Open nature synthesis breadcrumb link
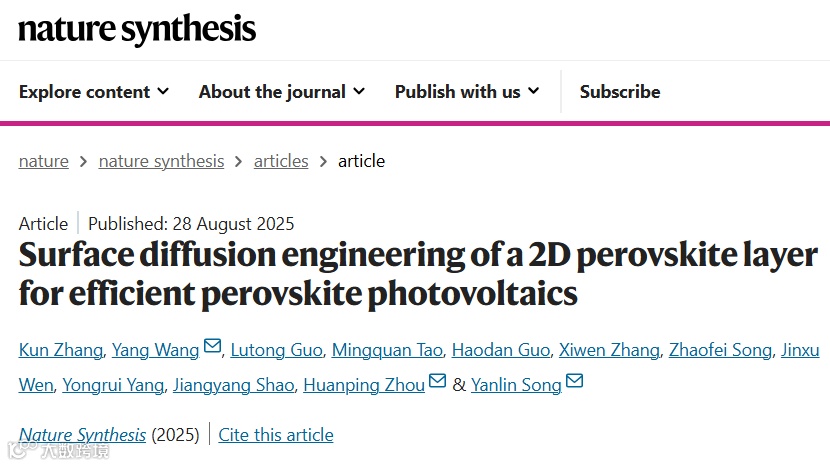The width and height of the screenshot is (830, 466). [161, 161]
